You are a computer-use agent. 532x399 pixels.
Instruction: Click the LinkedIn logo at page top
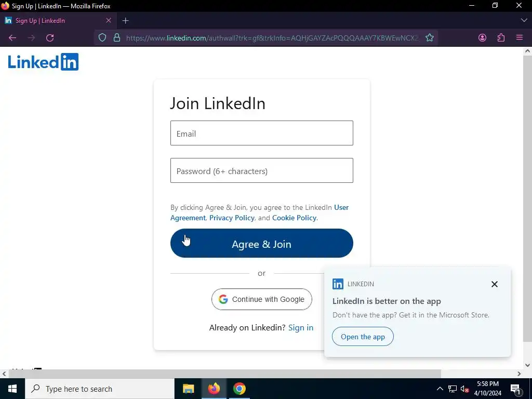point(43,62)
